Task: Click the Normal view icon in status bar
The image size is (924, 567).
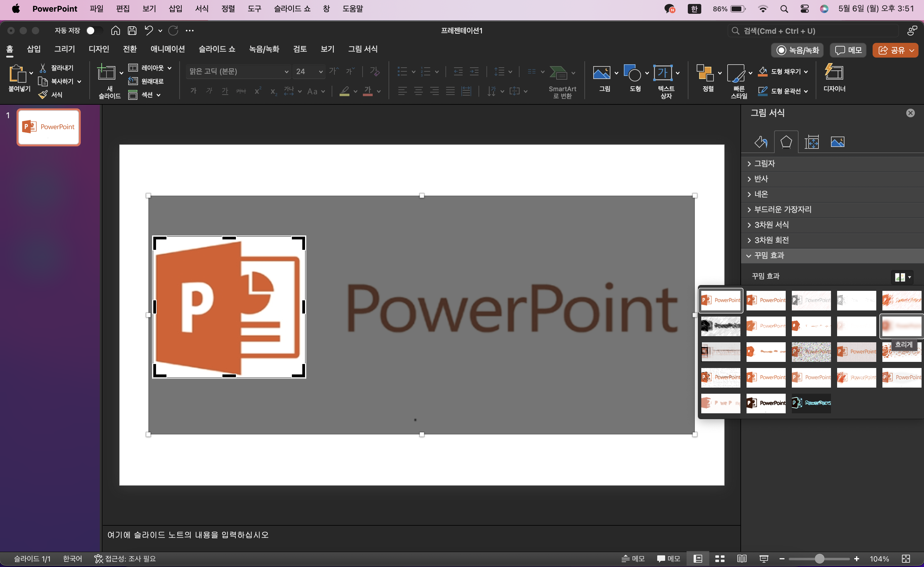Action: (x=698, y=558)
